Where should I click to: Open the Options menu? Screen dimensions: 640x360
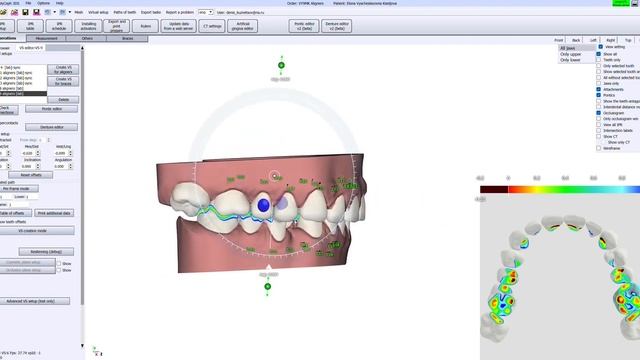43,3
